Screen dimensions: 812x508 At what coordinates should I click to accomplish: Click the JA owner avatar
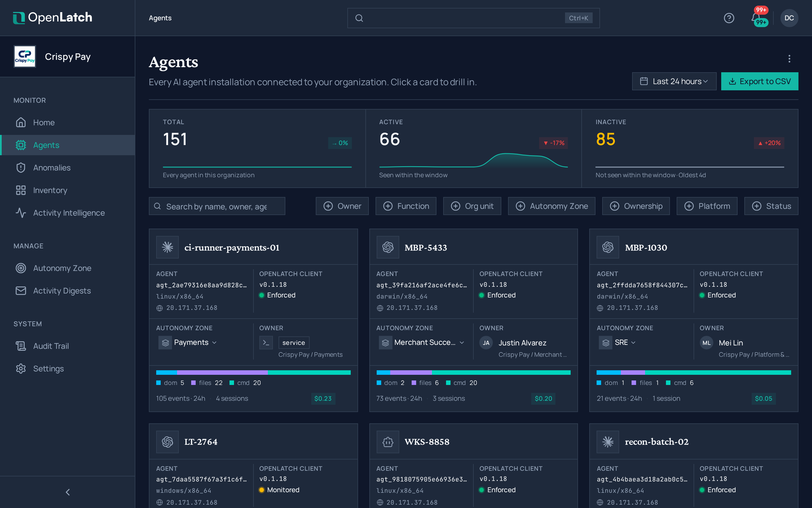[486, 343]
